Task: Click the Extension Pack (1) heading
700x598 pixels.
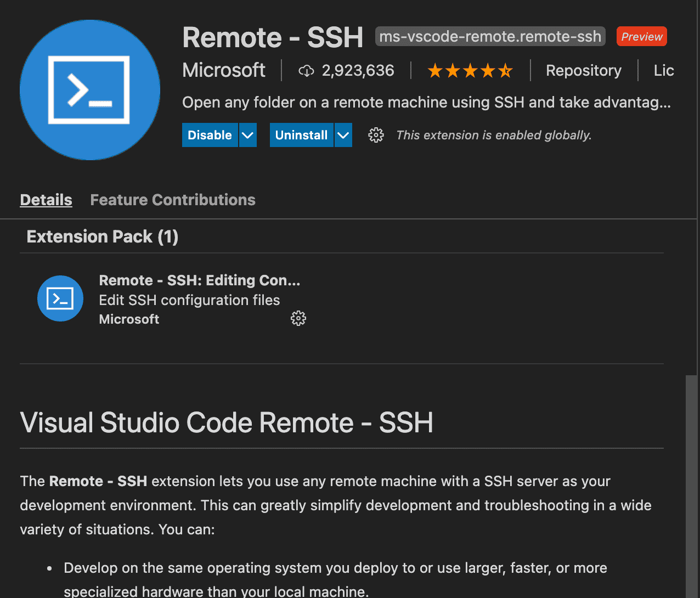Action: coord(103,236)
